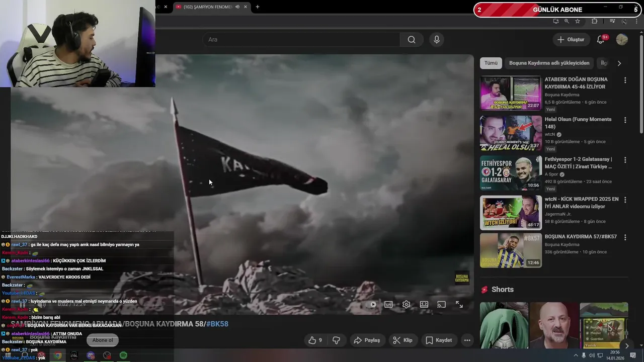Open the video player settings gear

click(x=406, y=304)
